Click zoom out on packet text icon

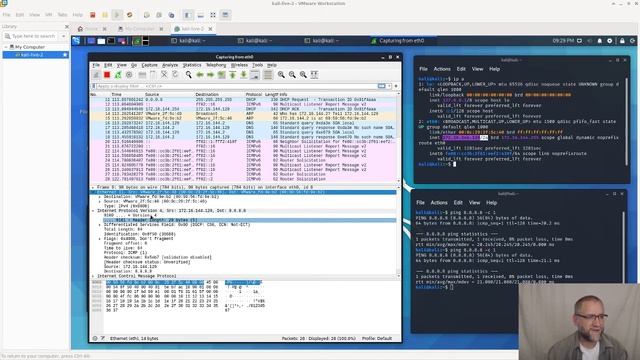(292, 75)
